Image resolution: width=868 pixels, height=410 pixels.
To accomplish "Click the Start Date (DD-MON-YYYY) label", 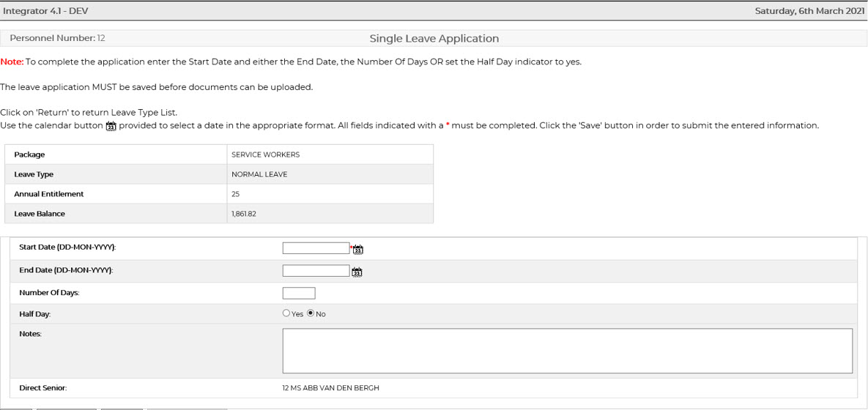I will point(67,247).
